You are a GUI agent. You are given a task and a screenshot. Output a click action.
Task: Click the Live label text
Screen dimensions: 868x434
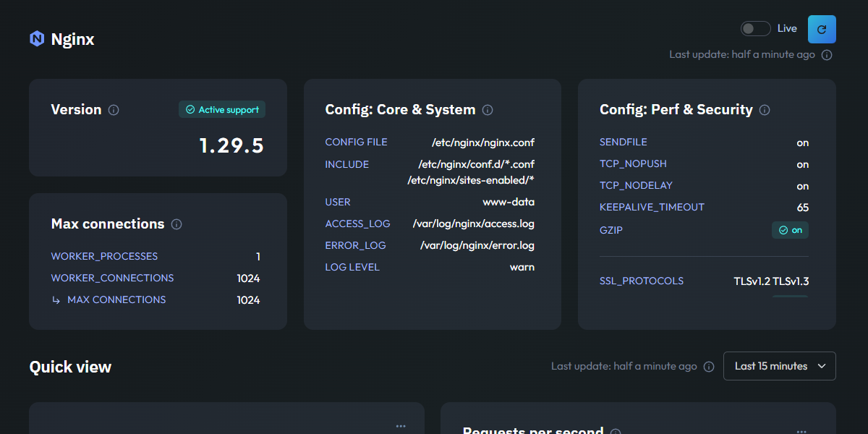(787, 29)
